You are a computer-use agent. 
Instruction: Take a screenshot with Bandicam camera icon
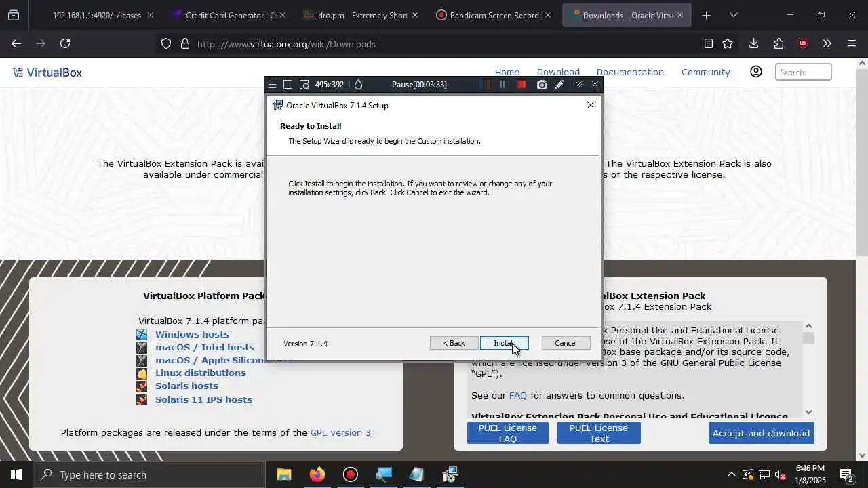tap(542, 85)
